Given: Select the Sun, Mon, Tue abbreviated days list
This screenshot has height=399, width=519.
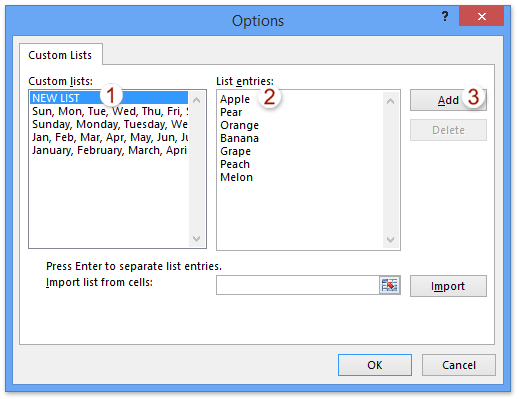Looking at the screenshot, I should pos(109,111).
